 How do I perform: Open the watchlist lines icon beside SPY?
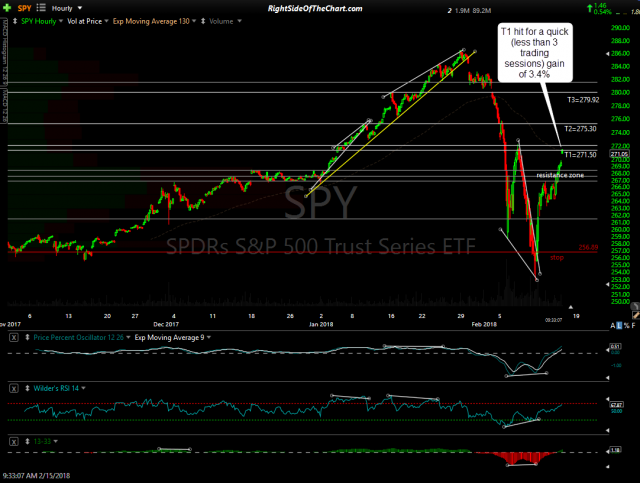(x=41, y=7)
